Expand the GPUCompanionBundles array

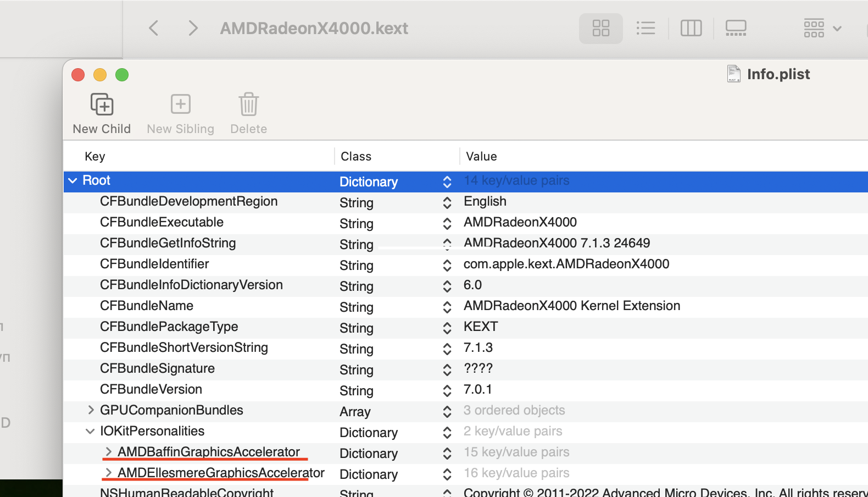(x=91, y=410)
